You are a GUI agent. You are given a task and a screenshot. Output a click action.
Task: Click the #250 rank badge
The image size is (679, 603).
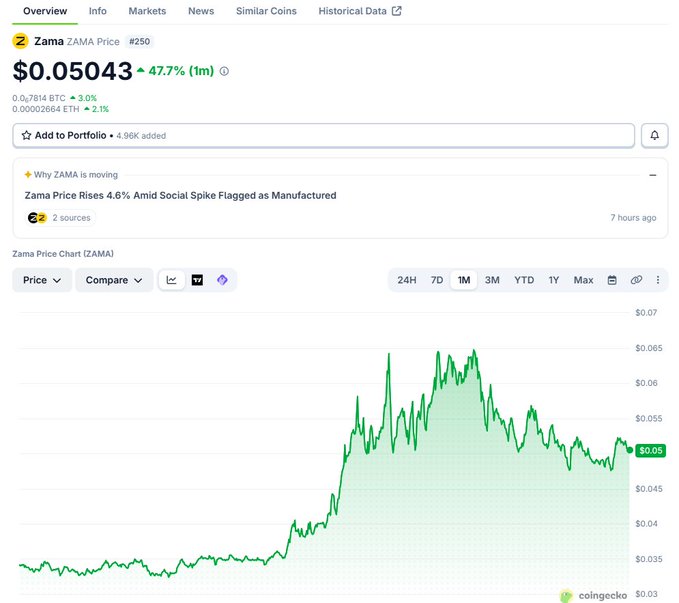click(139, 42)
